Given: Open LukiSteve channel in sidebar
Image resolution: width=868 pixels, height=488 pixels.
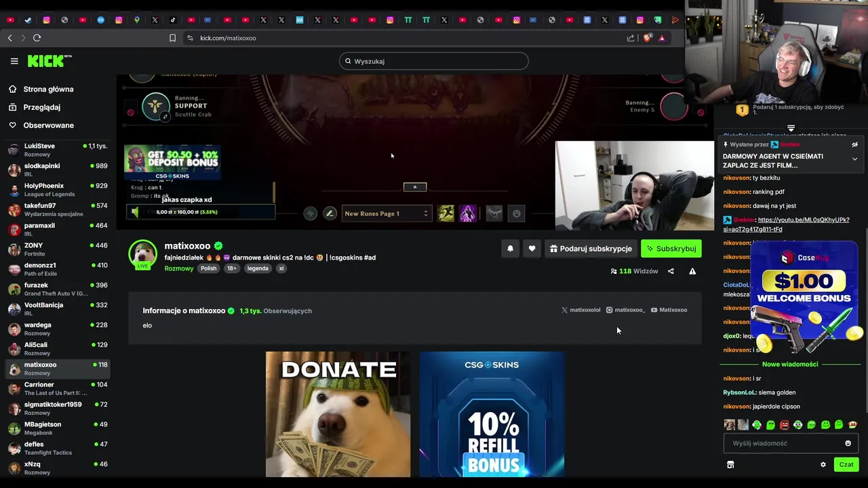Looking at the screenshot, I should [x=58, y=150].
